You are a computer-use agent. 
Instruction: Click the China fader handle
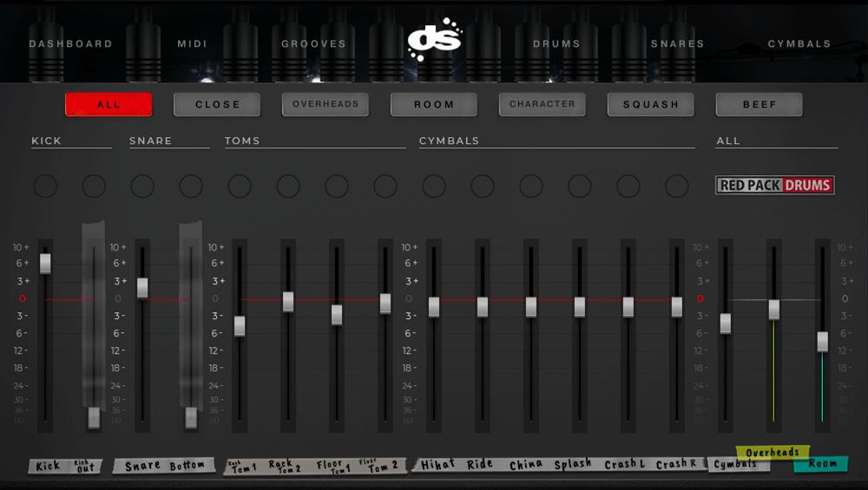(x=531, y=307)
